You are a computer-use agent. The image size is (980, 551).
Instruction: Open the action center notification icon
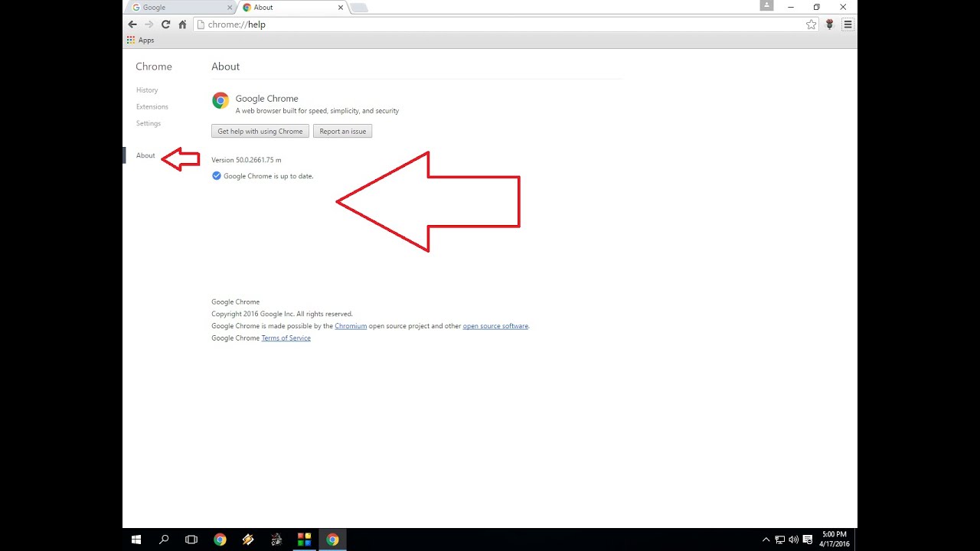tap(807, 540)
